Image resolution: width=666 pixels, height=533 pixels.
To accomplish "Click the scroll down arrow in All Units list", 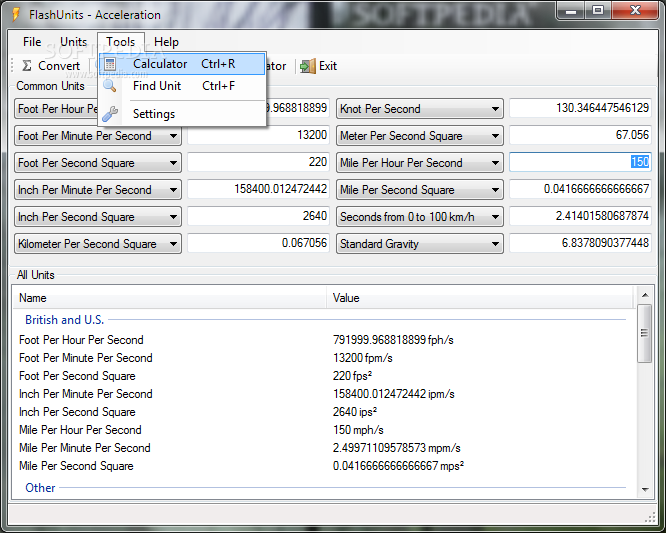I will click(x=645, y=490).
